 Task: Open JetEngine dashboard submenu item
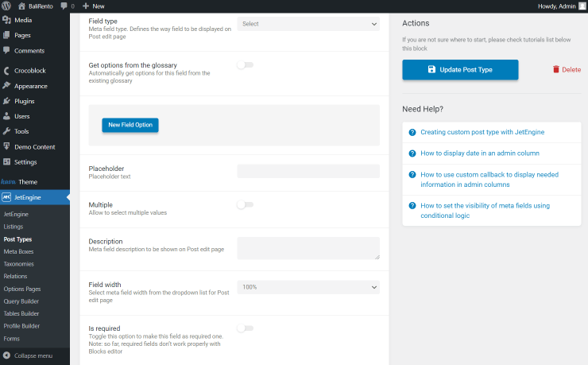click(x=16, y=214)
